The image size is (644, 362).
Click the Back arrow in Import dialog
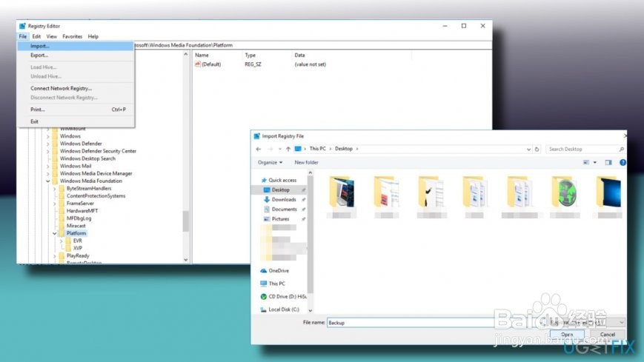[x=259, y=149]
